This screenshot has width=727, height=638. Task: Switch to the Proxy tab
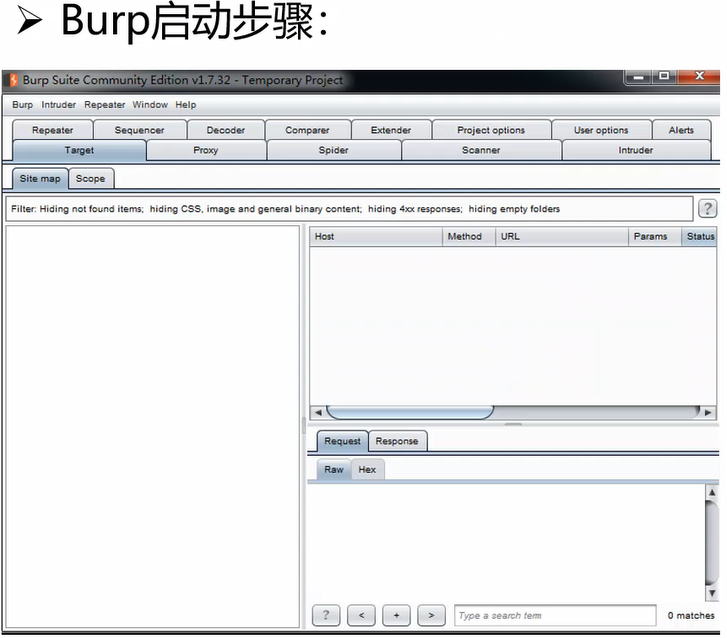tap(205, 150)
